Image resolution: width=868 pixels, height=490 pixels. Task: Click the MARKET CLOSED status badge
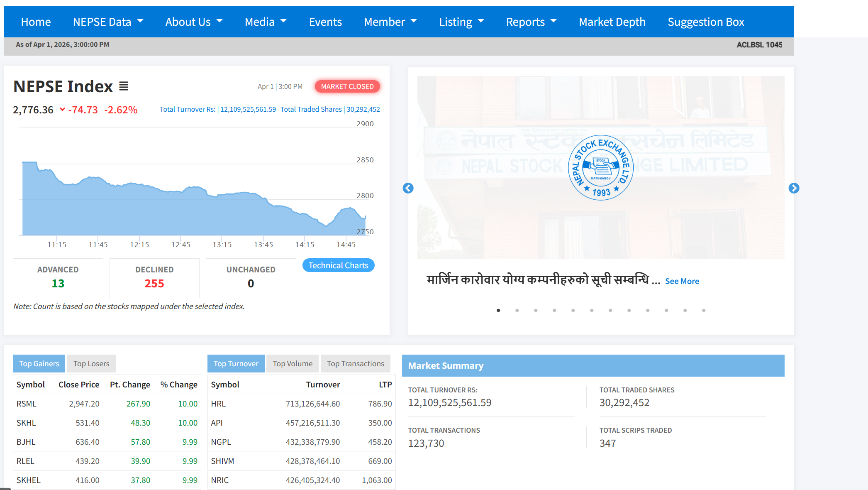(347, 86)
